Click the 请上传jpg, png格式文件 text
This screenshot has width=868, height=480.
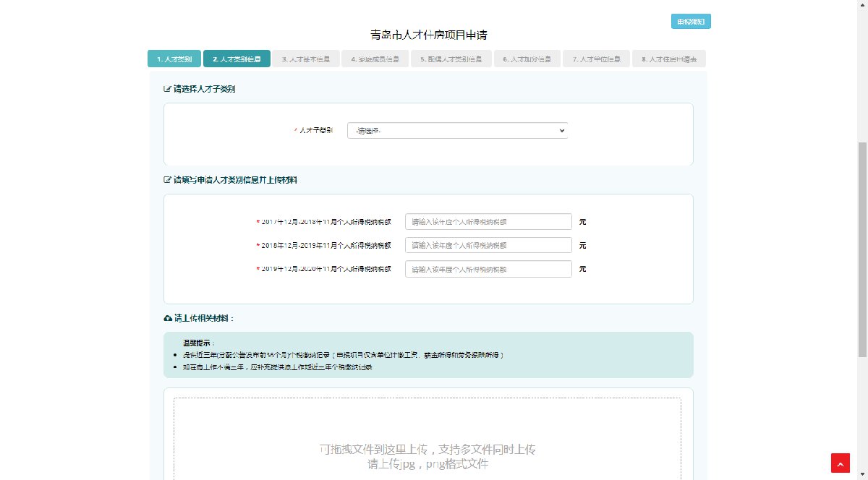tap(427, 464)
